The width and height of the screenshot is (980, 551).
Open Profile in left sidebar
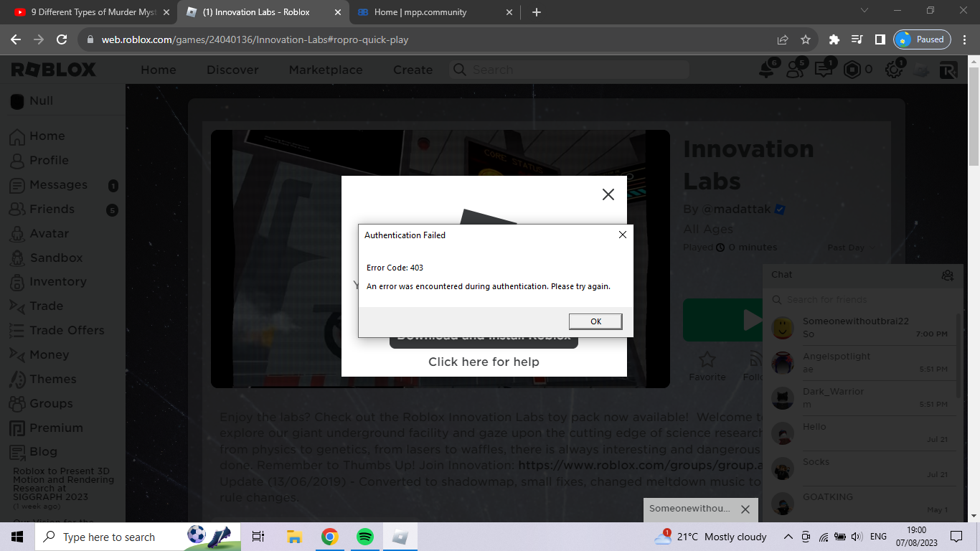coord(49,160)
